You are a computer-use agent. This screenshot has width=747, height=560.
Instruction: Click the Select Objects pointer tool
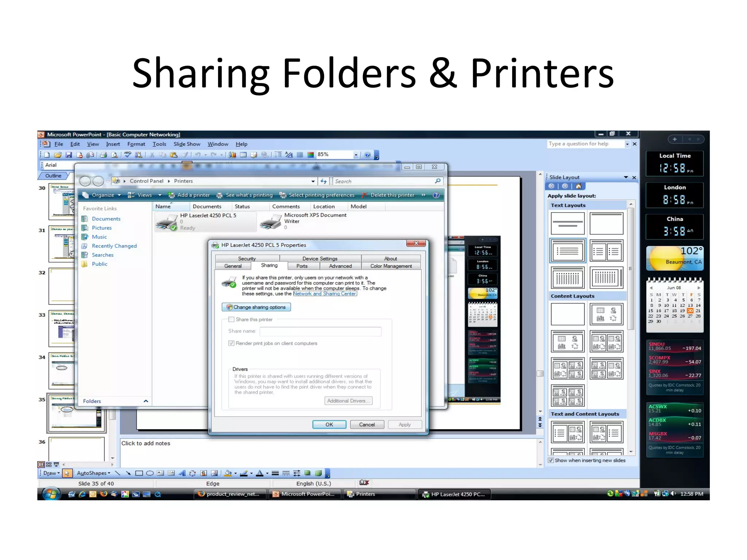67,473
